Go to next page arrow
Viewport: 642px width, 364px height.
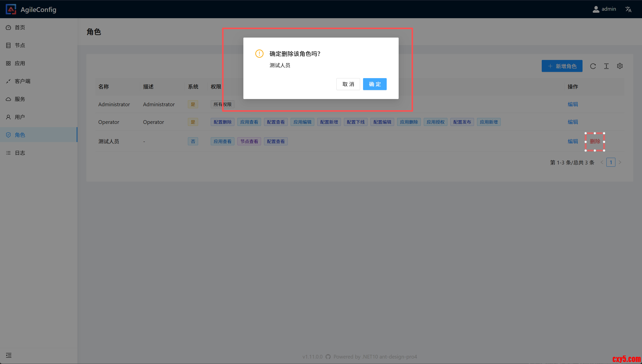[x=620, y=162]
